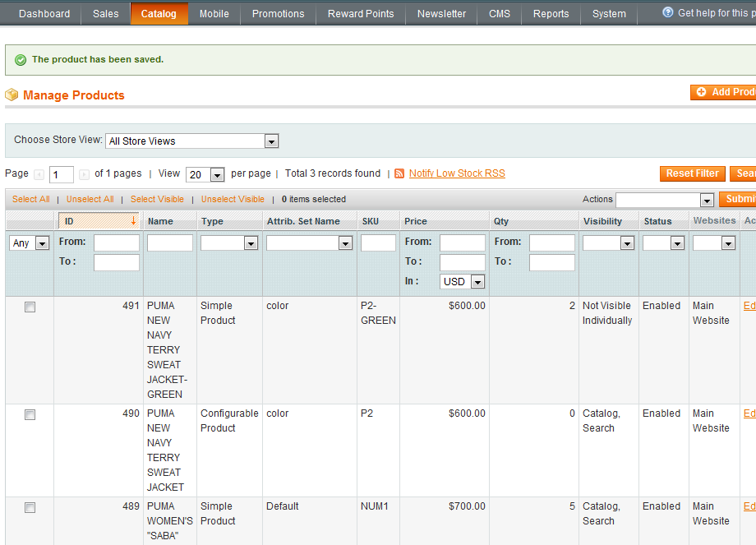Screen dimensions: 756x545
Task: Open the Any selection filter dropdown
Action: [x=30, y=243]
